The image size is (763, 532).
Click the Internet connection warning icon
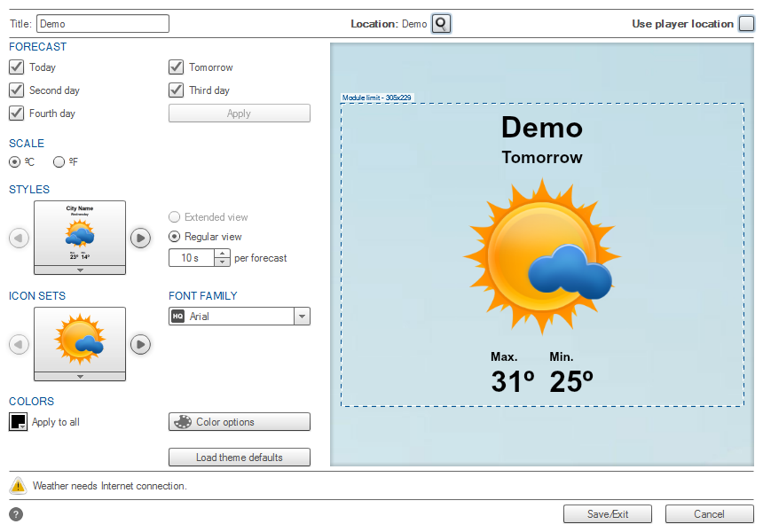[18, 486]
